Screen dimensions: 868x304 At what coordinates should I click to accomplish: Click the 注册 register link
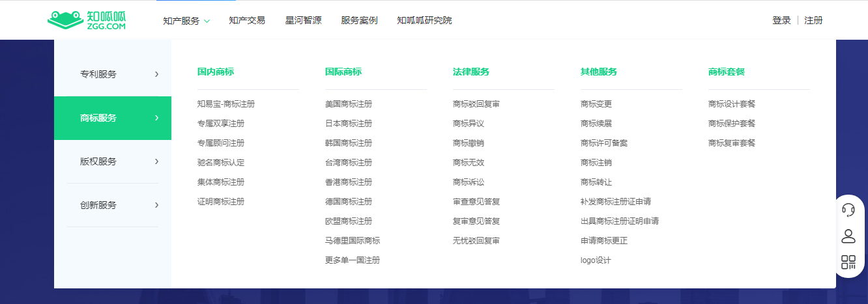[813, 20]
